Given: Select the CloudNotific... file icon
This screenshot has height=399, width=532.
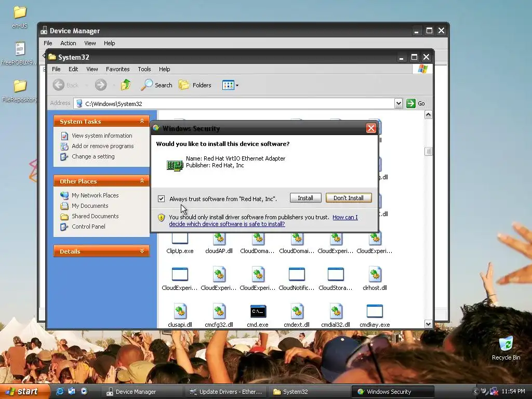Looking at the screenshot, I should pyautogui.click(x=297, y=274).
